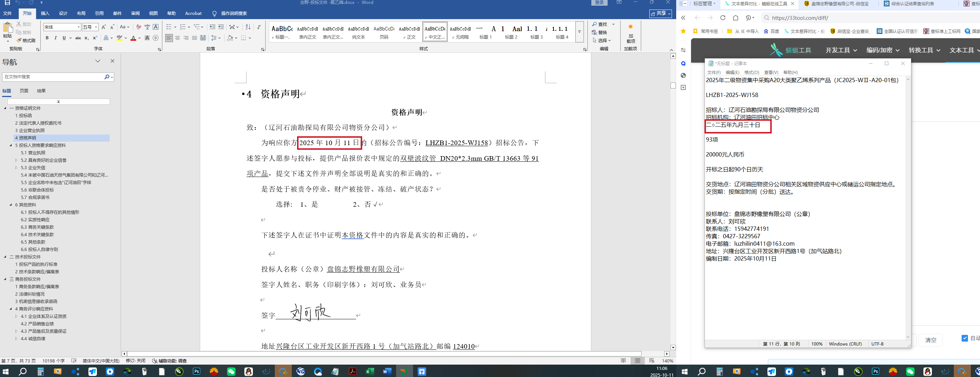This screenshot has height=377, width=980.
Task: Switch to the 页面 tab in navigation pane
Action: pos(24,91)
